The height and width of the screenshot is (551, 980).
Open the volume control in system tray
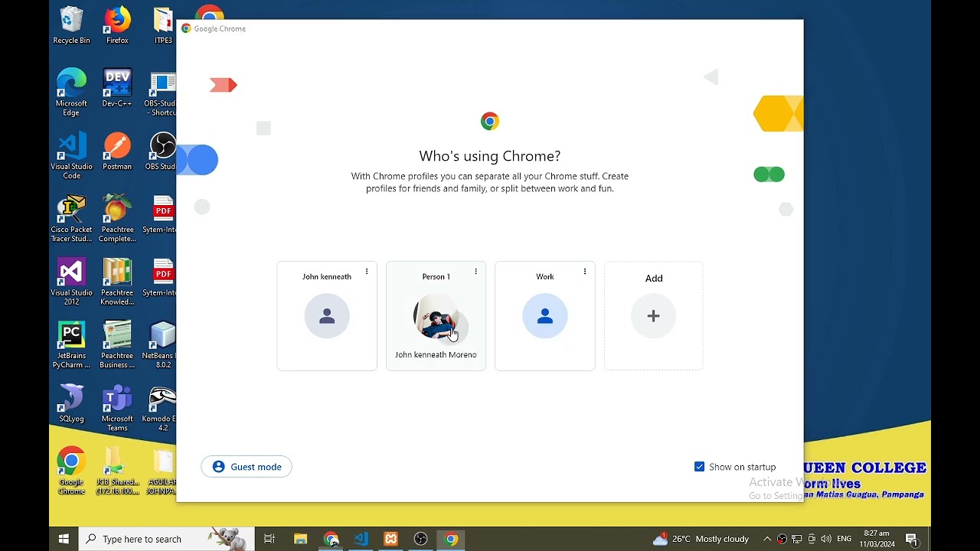point(826,539)
